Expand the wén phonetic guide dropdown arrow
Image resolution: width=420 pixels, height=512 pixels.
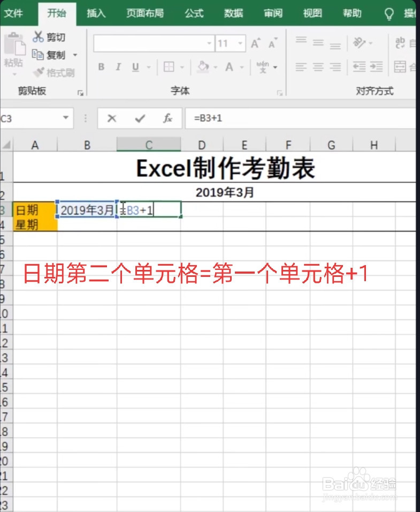tap(275, 67)
